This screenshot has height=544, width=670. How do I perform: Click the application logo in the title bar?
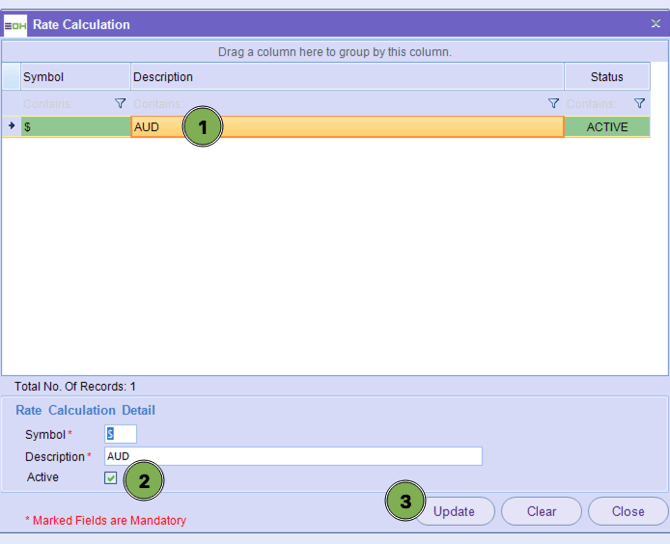pyautogui.click(x=15, y=24)
